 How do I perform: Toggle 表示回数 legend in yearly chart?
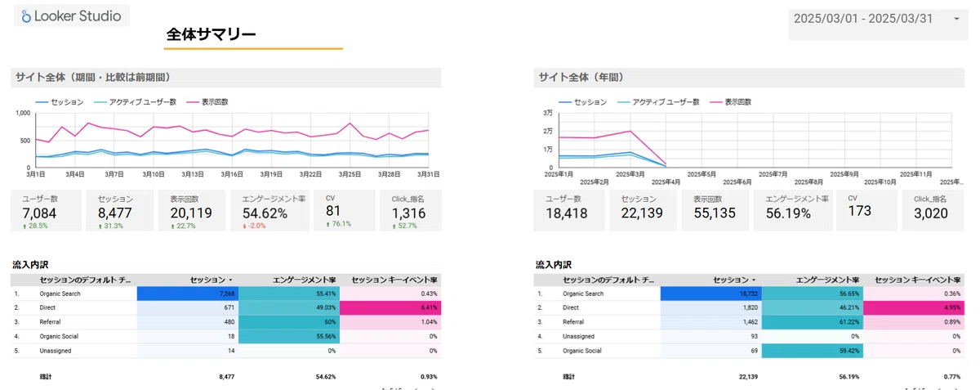732,102
